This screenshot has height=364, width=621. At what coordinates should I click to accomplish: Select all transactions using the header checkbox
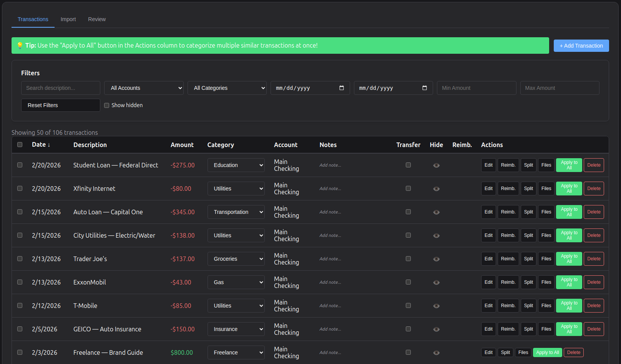pyautogui.click(x=20, y=145)
